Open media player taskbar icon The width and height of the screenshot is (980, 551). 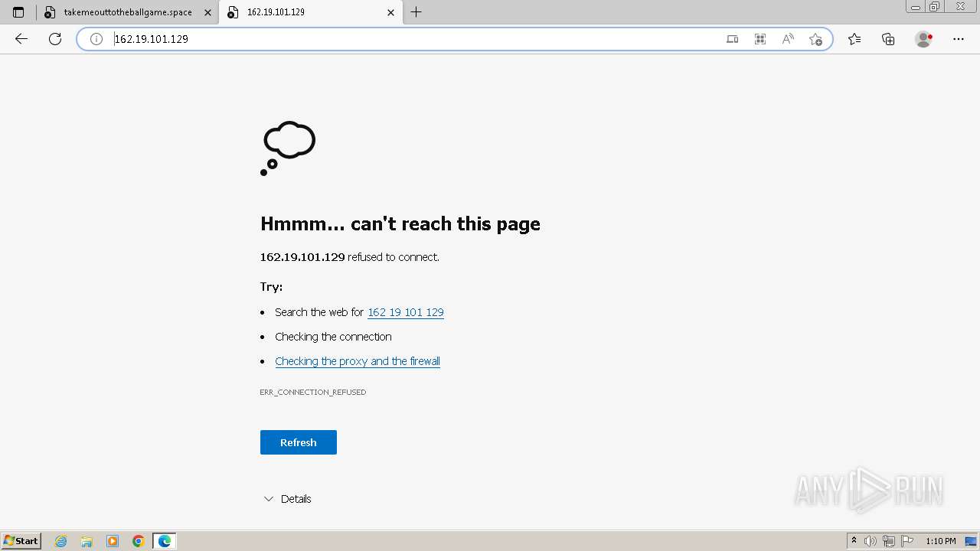(113, 541)
